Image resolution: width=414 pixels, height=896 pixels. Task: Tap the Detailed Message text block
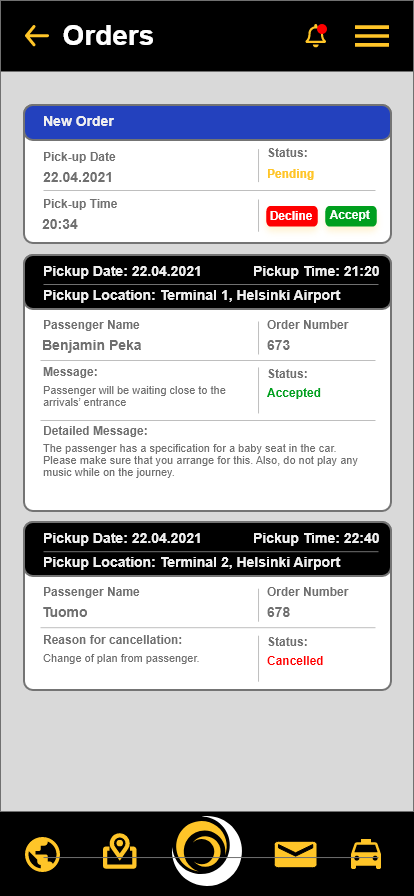click(x=201, y=461)
